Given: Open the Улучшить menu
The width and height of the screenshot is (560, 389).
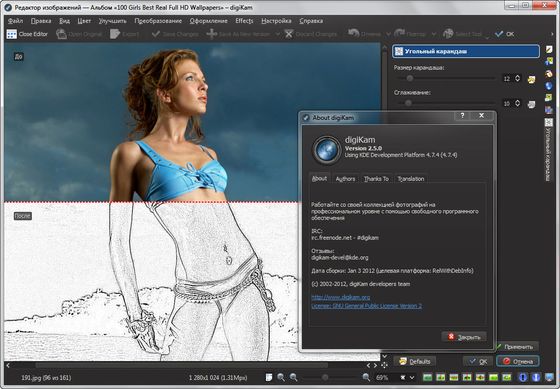Looking at the screenshot, I should (x=112, y=21).
